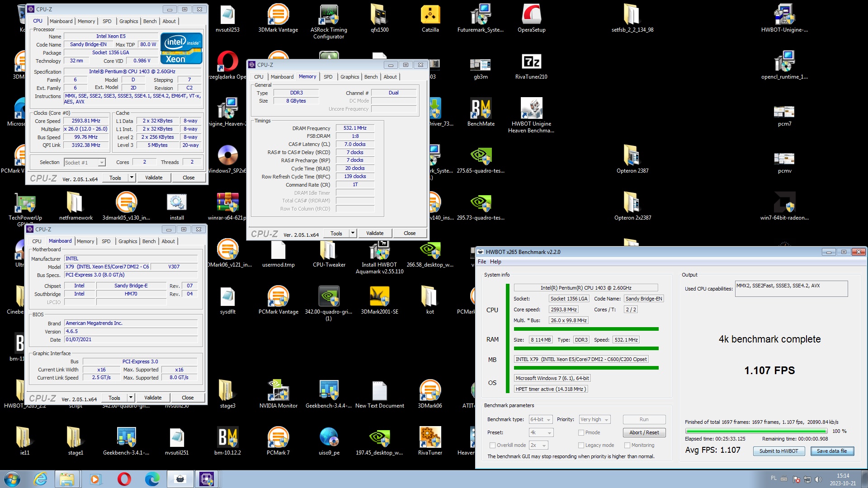Click the Windows Start button
Screen dimensions: 868x488
point(12,479)
